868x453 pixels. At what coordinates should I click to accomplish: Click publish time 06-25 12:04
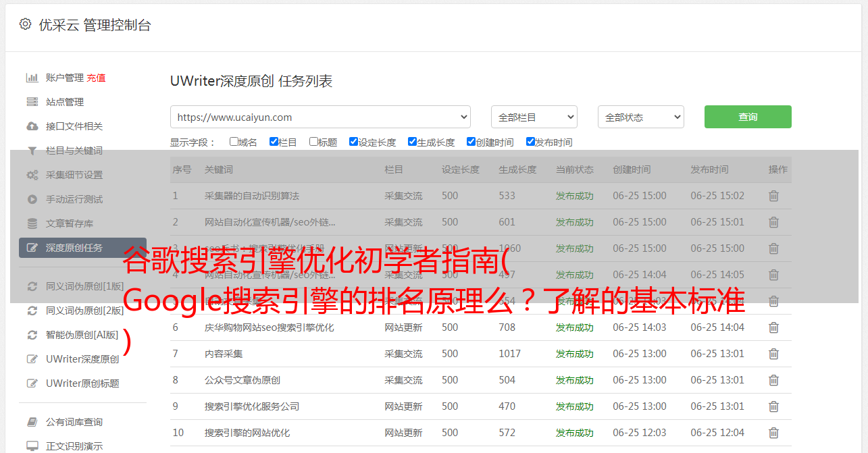(717, 433)
